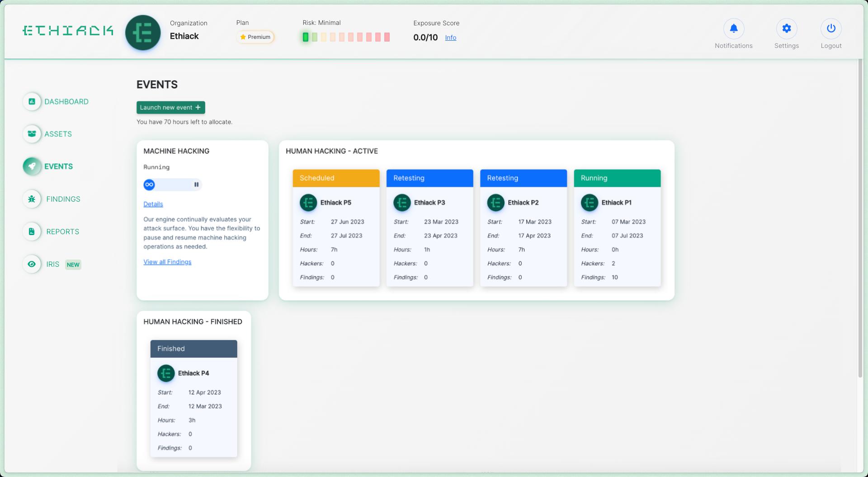Open the exposure score Info link
This screenshot has height=477, width=868.
(450, 38)
